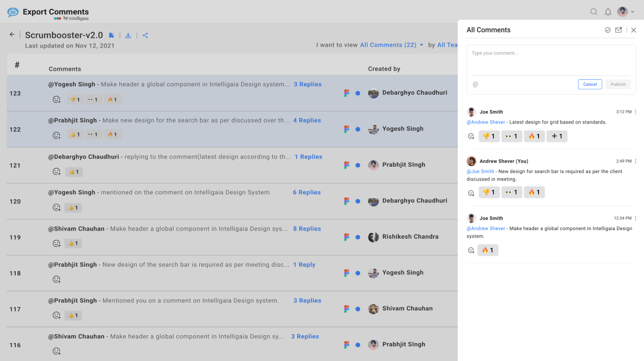The image size is (644, 361).
Task: Open options menu for Joe Smith 12:34 PM comment
Action: pos(636,218)
